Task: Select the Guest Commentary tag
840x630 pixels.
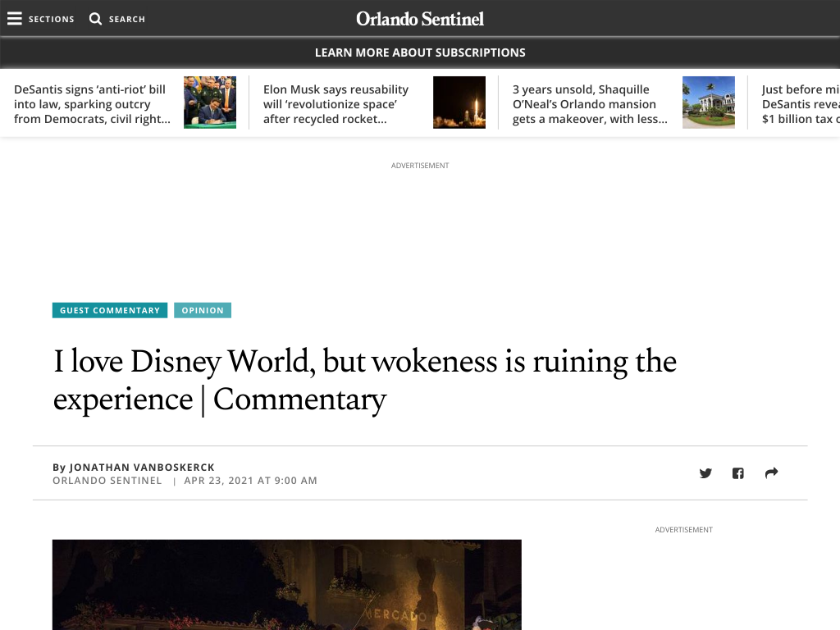Action: click(x=110, y=310)
